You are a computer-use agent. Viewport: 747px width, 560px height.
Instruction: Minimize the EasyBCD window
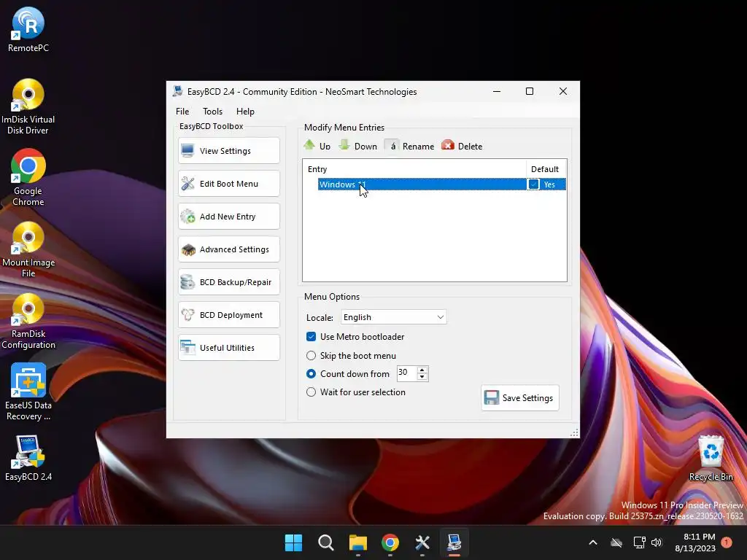497,91
